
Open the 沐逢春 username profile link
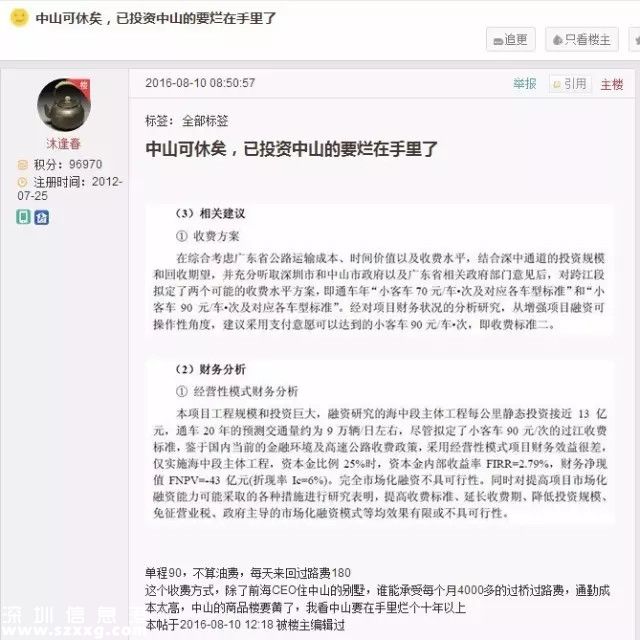[x=63, y=144]
